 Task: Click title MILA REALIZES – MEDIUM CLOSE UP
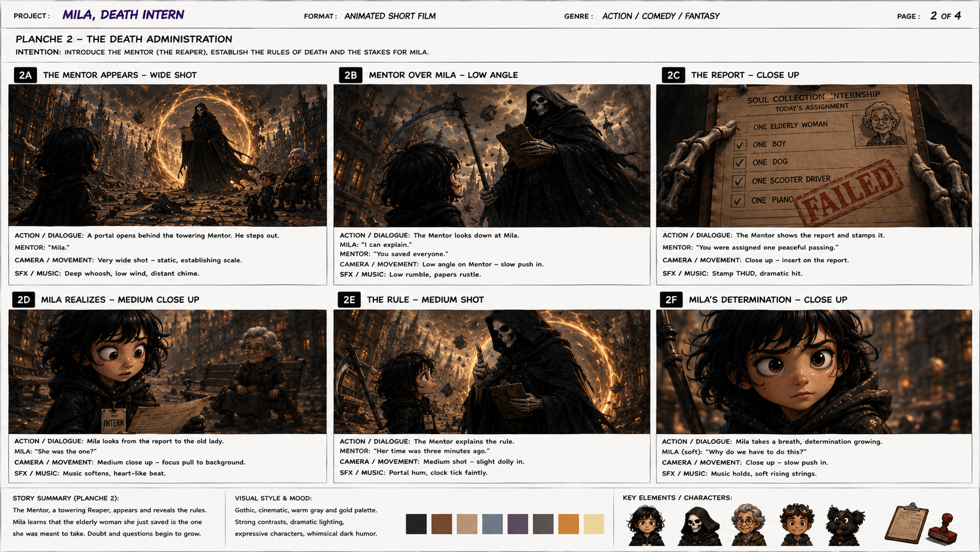[x=120, y=300]
